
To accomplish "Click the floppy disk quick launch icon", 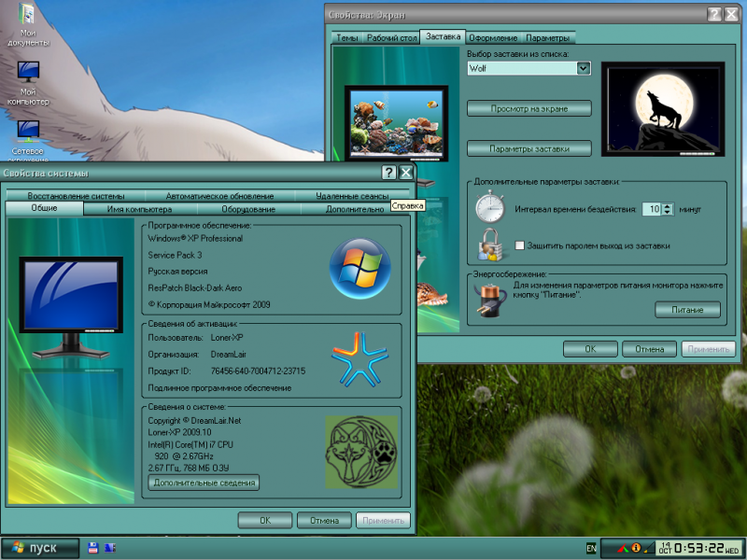I will pos(92,547).
